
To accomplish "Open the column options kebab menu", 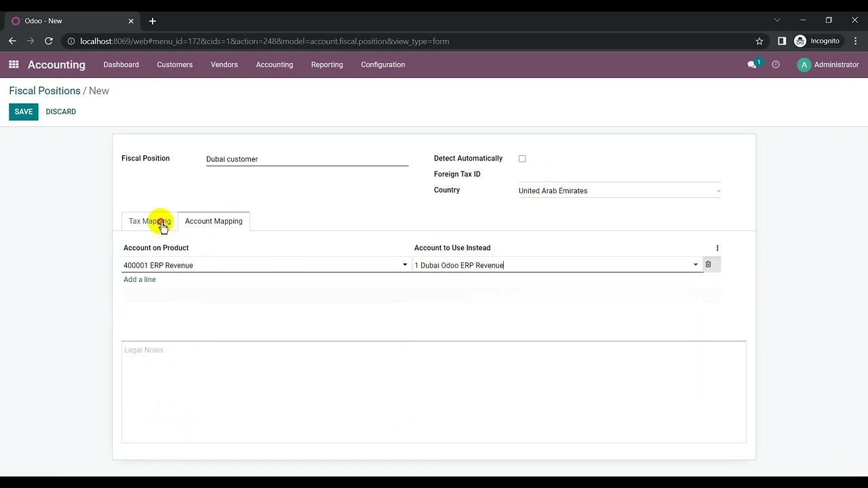I will coord(717,248).
